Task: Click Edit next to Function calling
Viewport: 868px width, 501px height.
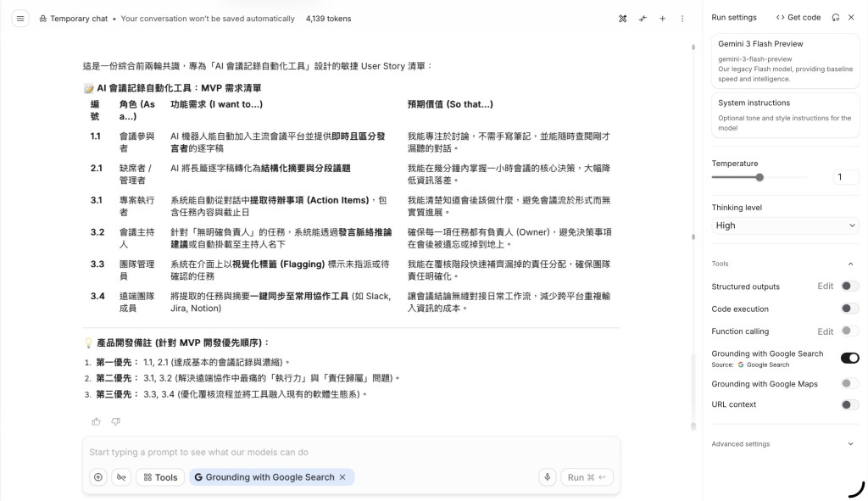Action: click(x=826, y=331)
